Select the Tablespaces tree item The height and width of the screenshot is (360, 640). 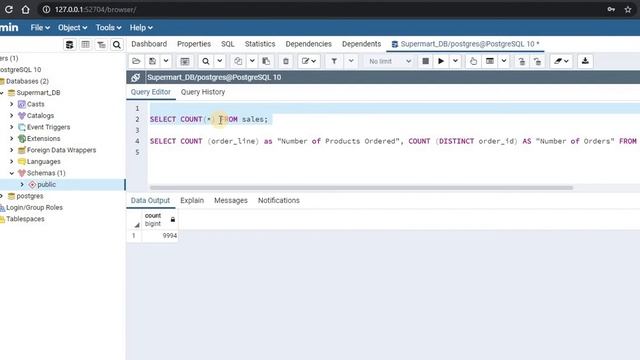[25, 219]
